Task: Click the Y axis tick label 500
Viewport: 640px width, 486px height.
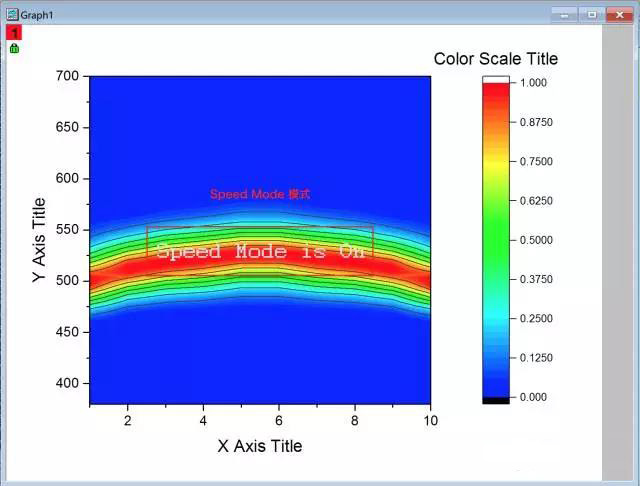Action: (67, 281)
